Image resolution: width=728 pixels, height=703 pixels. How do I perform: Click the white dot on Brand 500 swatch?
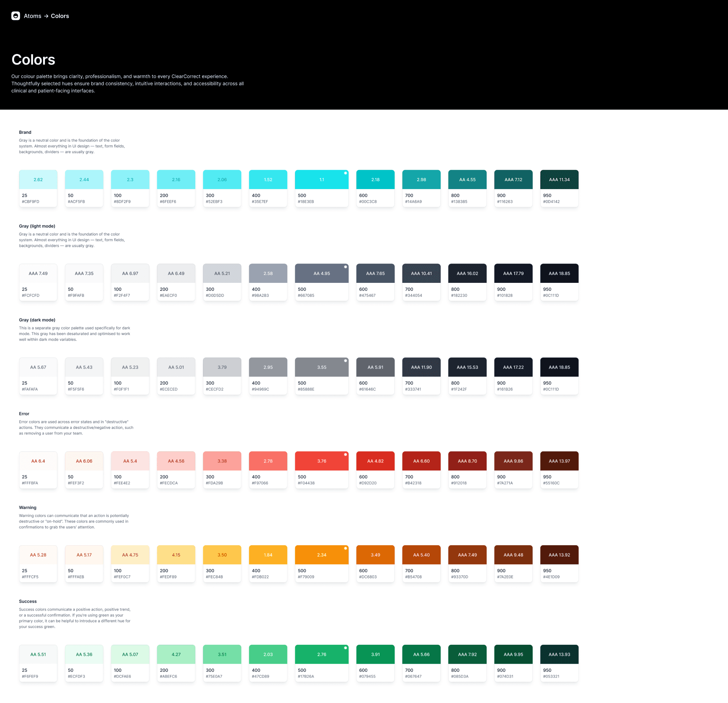345,173
